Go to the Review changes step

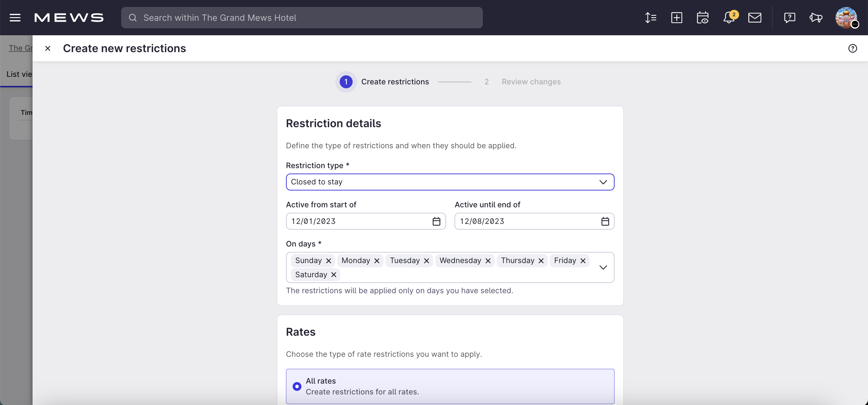(x=531, y=82)
